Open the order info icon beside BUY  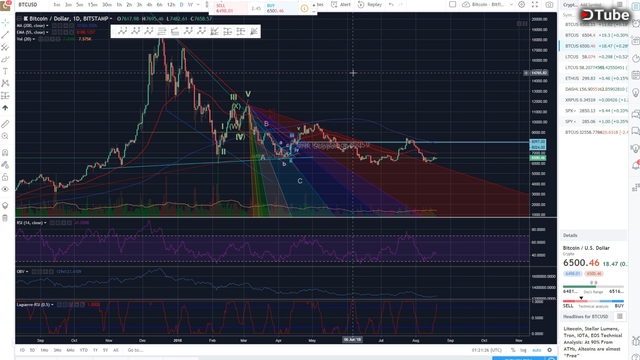(304, 8)
